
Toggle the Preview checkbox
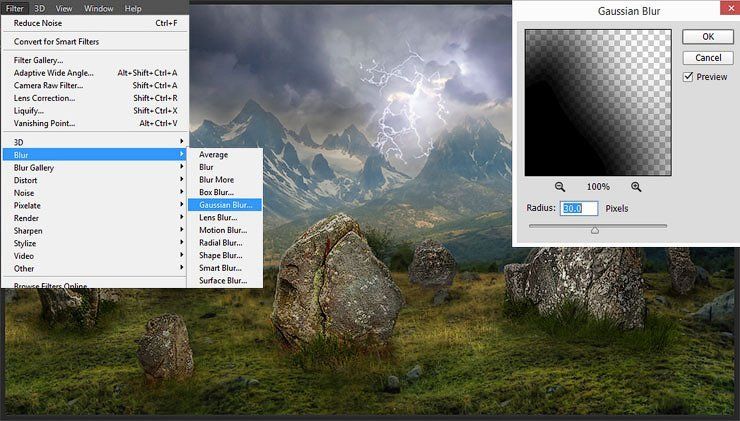(x=688, y=76)
